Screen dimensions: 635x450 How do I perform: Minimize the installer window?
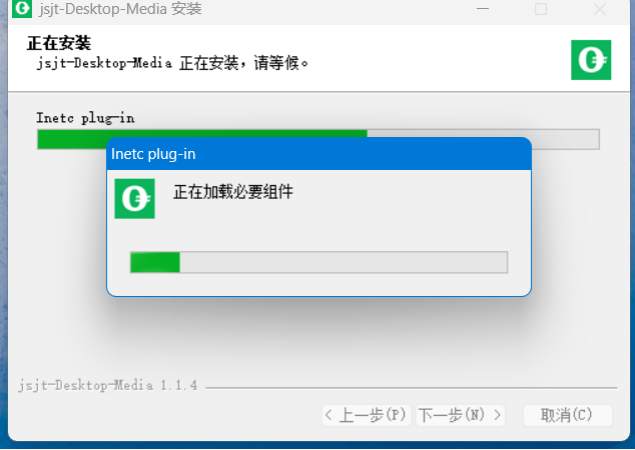tap(482, 9)
